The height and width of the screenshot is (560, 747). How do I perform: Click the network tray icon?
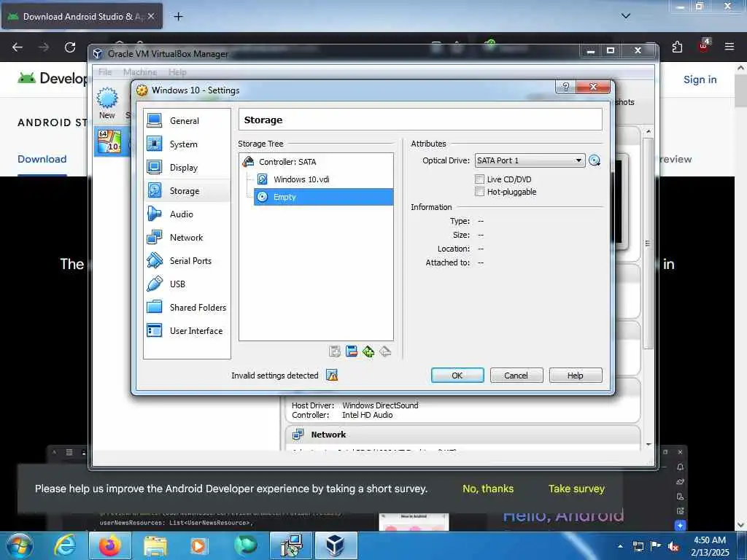(x=638, y=546)
